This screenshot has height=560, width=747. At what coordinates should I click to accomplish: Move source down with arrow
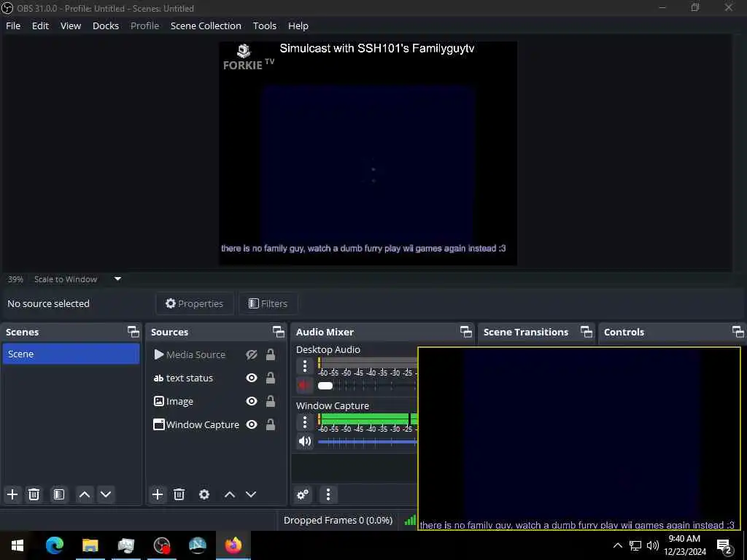click(x=251, y=494)
